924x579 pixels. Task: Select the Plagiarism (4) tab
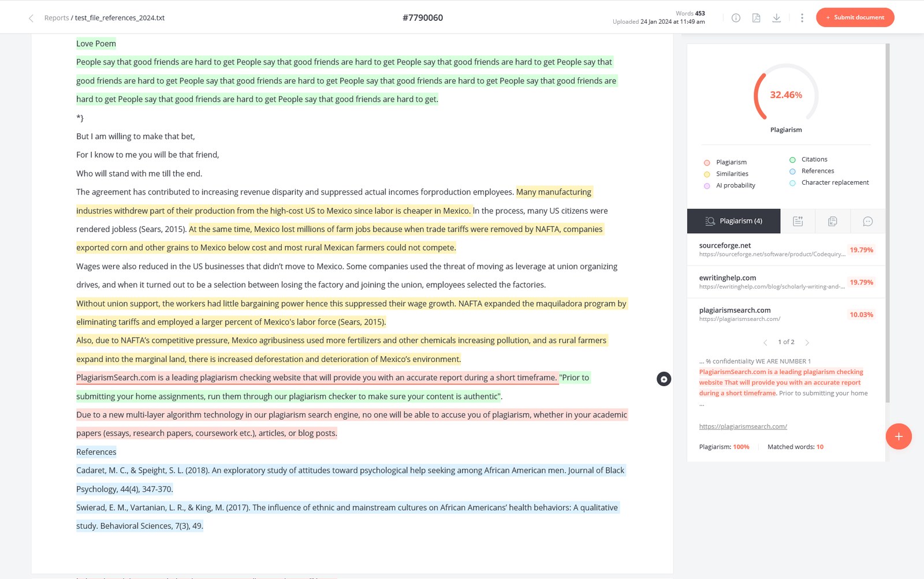click(733, 221)
